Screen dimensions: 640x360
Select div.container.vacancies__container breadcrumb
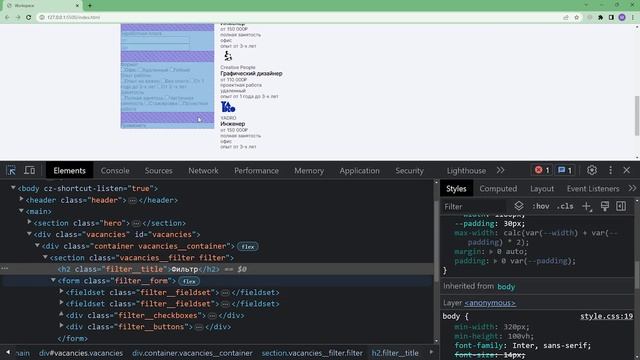(x=192, y=353)
